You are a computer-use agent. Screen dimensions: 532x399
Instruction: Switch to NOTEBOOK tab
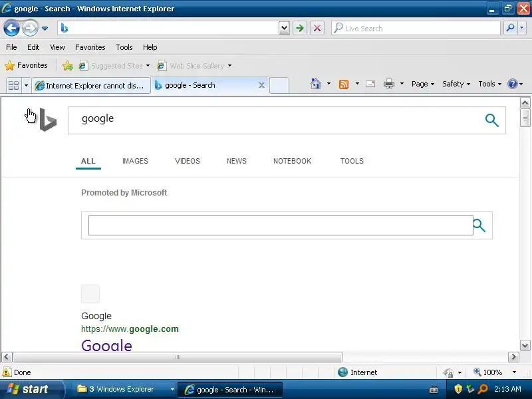coord(292,161)
